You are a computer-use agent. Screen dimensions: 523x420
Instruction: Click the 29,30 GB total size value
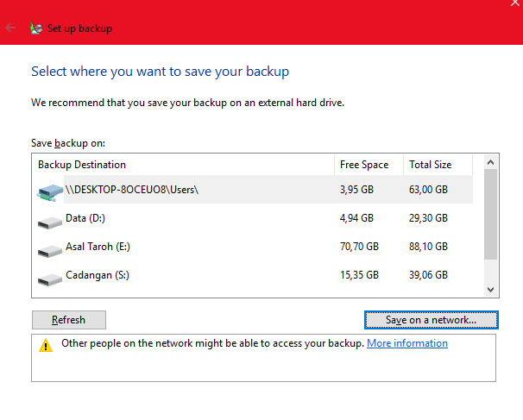coord(428,218)
